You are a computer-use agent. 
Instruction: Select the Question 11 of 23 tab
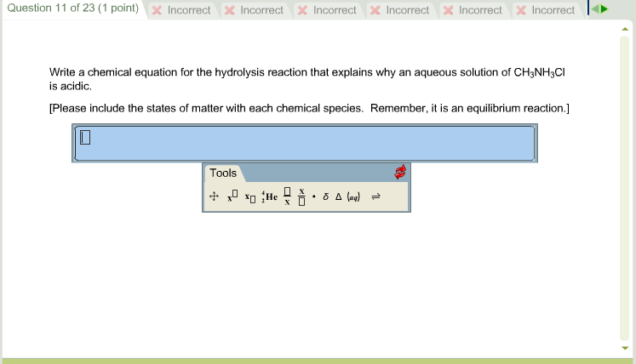pyautogui.click(x=73, y=9)
